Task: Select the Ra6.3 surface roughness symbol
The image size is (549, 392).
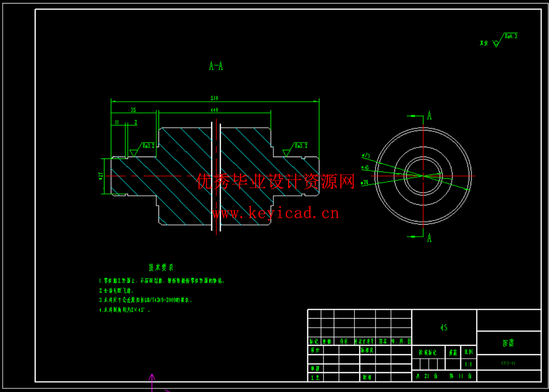Action: click(x=505, y=40)
